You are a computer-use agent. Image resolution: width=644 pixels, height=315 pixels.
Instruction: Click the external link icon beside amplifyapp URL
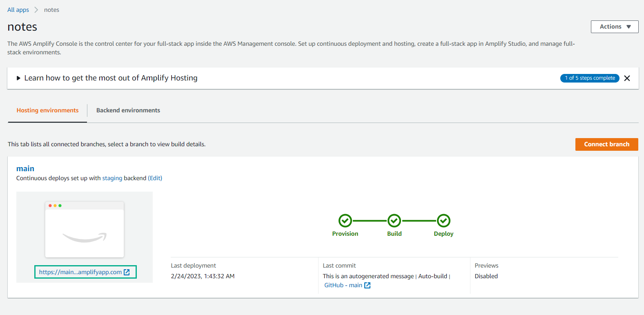point(127,272)
